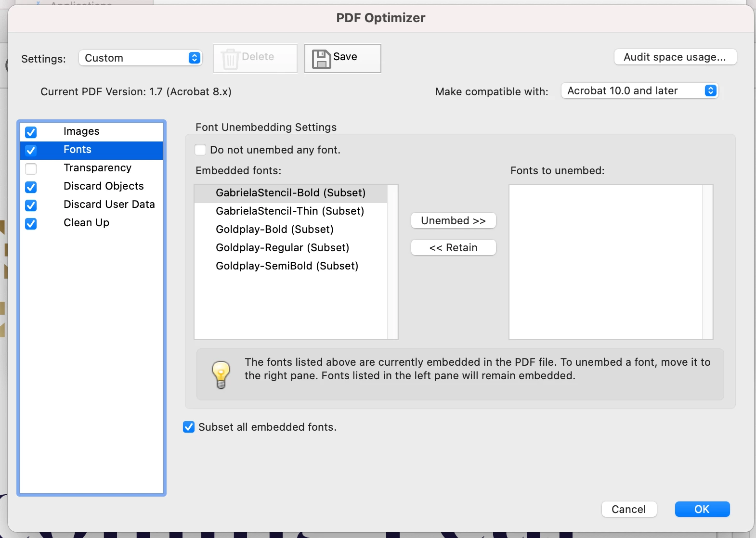Click the embedded fonts list scrollbar

pyautogui.click(x=392, y=262)
